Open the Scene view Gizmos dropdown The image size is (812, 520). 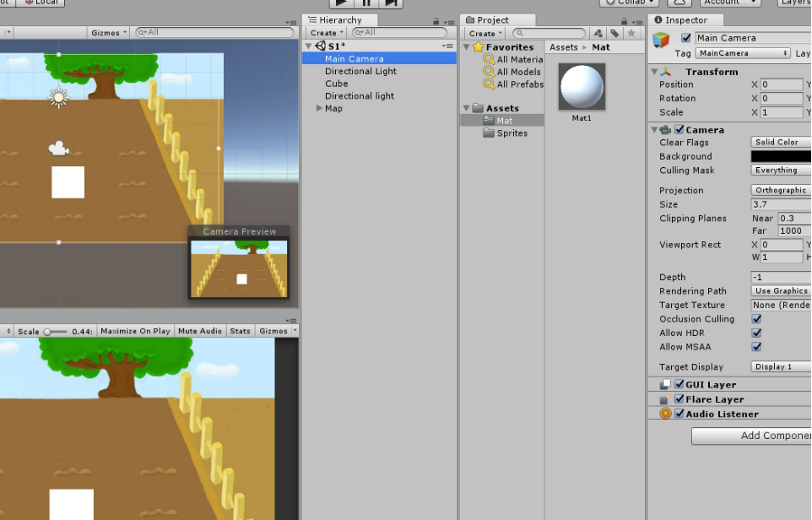pos(109,33)
